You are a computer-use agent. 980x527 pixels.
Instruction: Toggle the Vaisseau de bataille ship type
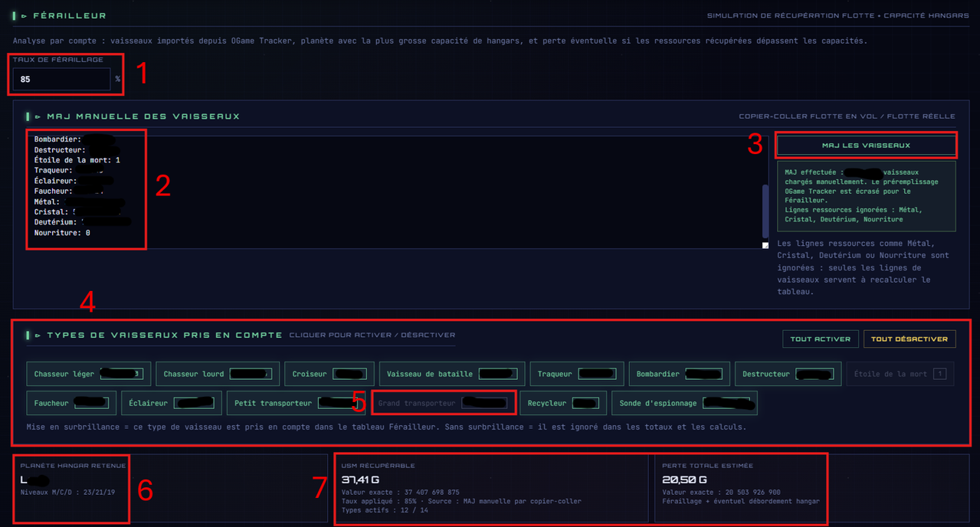452,374
